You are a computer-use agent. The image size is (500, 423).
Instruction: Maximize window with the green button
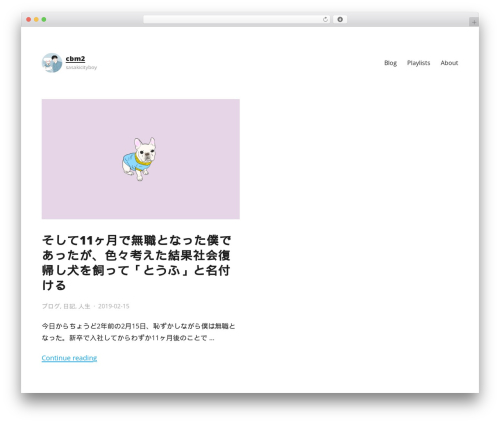coord(44,20)
